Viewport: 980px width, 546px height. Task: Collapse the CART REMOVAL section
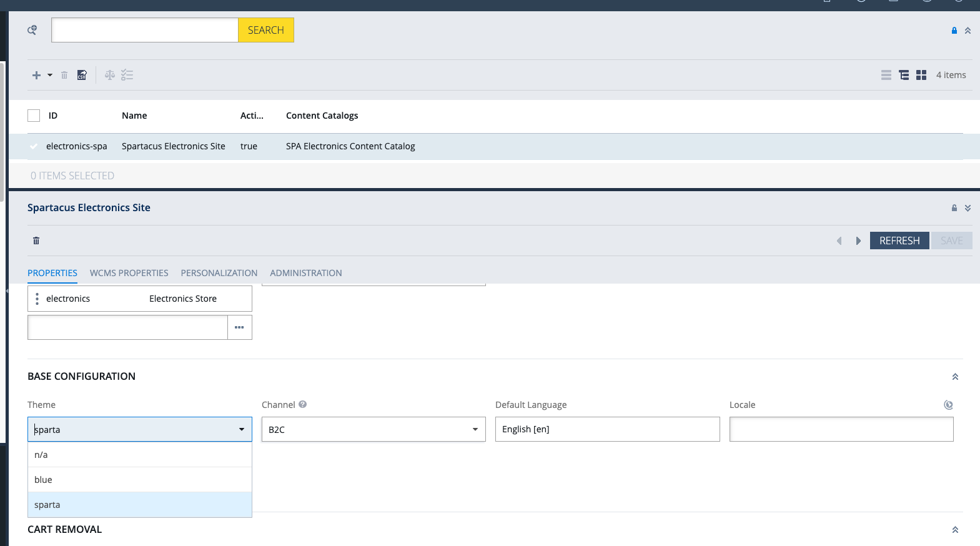[955, 530]
